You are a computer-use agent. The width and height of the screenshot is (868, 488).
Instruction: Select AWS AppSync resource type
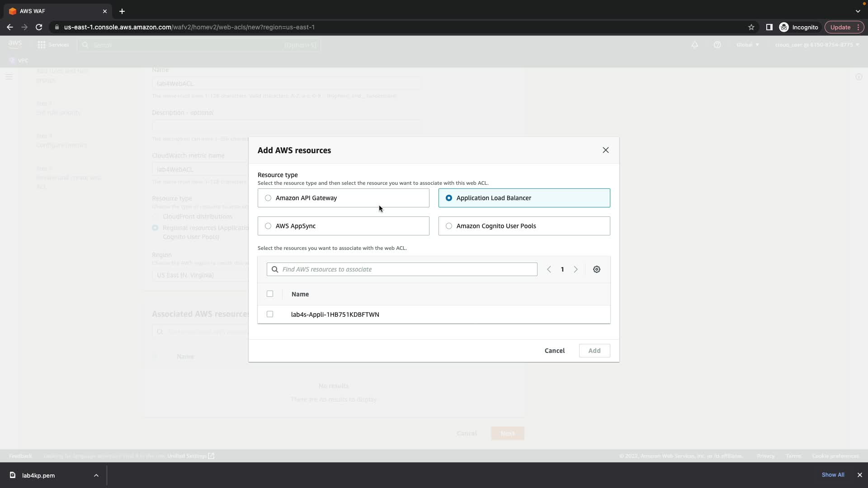268,226
